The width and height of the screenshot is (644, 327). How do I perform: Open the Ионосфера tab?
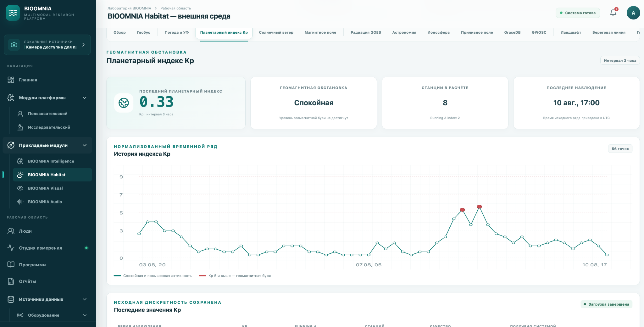pos(438,32)
